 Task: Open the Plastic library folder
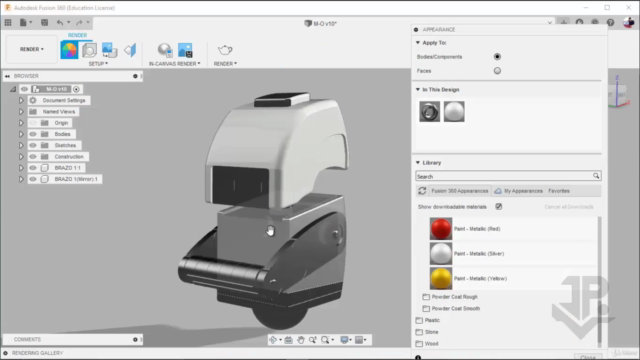[x=427, y=320]
